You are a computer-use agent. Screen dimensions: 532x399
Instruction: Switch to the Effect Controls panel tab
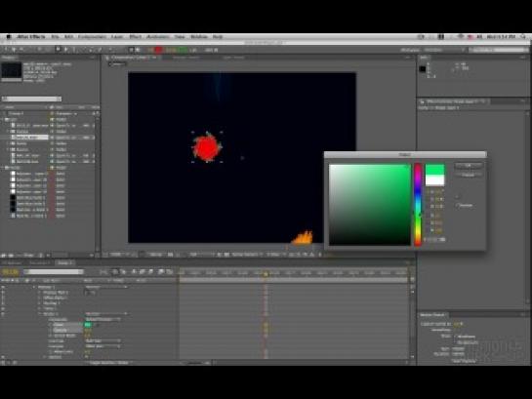pyautogui.click(x=453, y=101)
